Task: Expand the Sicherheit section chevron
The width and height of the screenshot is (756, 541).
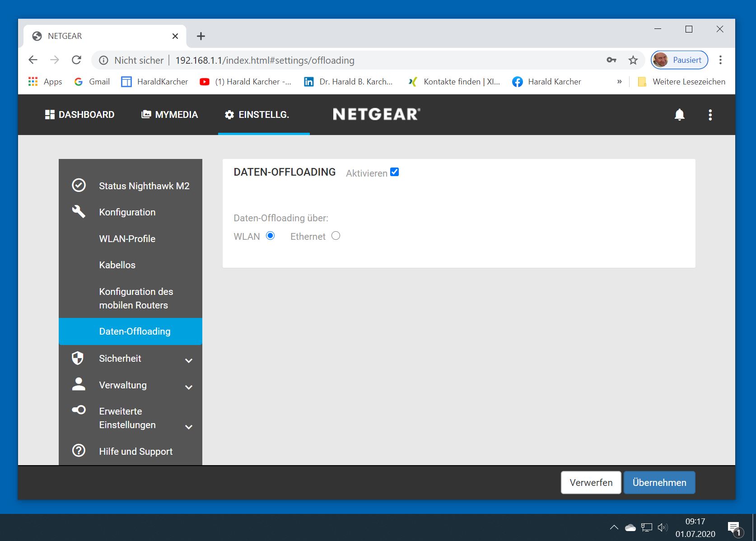Action: (x=189, y=360)
